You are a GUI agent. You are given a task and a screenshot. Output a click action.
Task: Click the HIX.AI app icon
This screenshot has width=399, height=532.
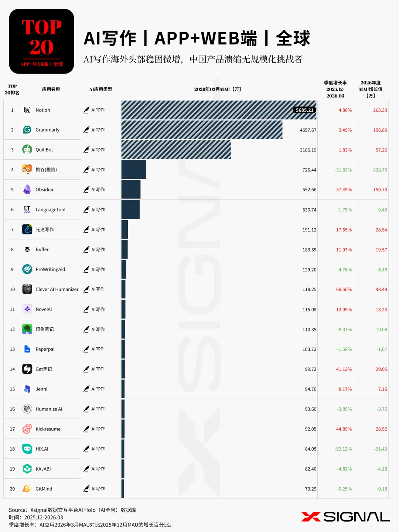(27, 449)
